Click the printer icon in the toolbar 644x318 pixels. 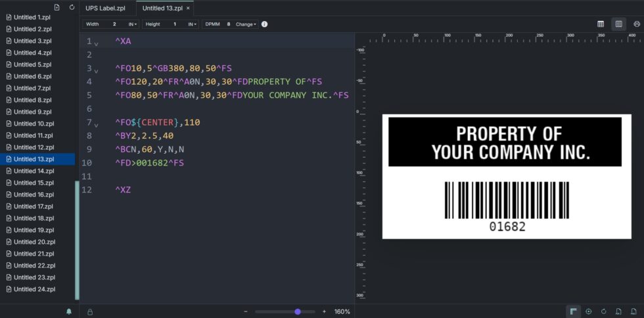coord(636,24)
